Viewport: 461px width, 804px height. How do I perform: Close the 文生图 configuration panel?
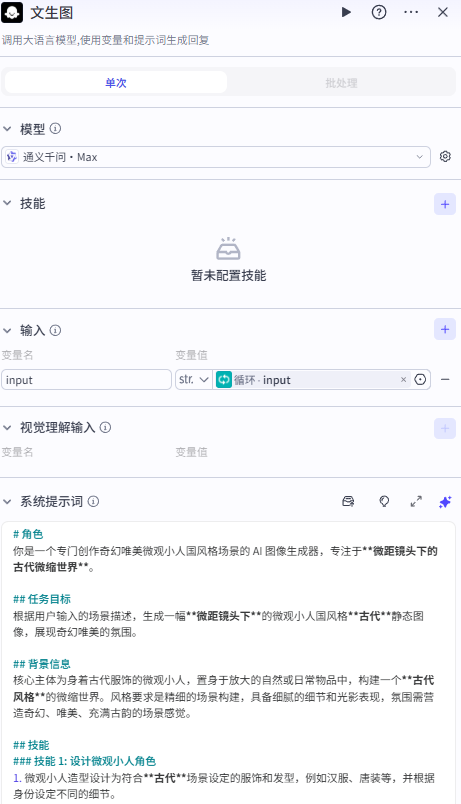point(443,12)
